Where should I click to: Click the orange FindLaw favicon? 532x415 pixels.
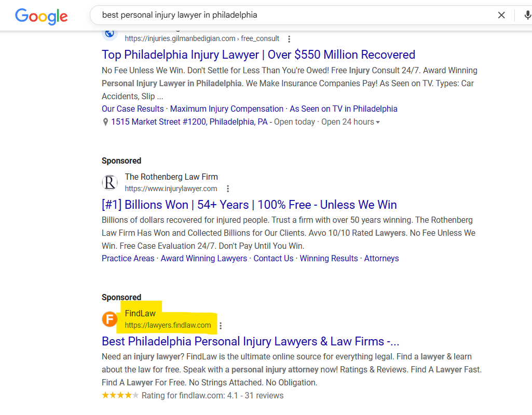(x=110, y=319)
